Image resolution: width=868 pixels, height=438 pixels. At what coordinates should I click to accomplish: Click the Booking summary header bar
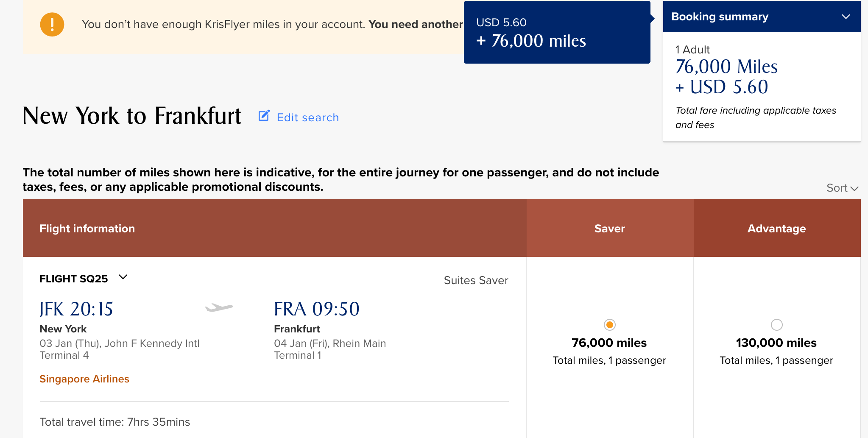(x=762, y=17)
